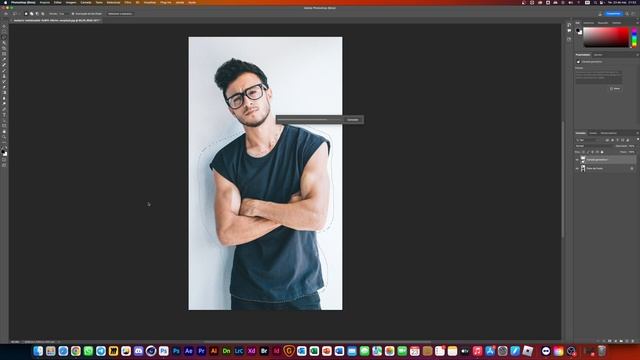Toggle lock image pixels in Layers panel
Viewport: 640px width, 360px height.
click(x=588, y=152)
